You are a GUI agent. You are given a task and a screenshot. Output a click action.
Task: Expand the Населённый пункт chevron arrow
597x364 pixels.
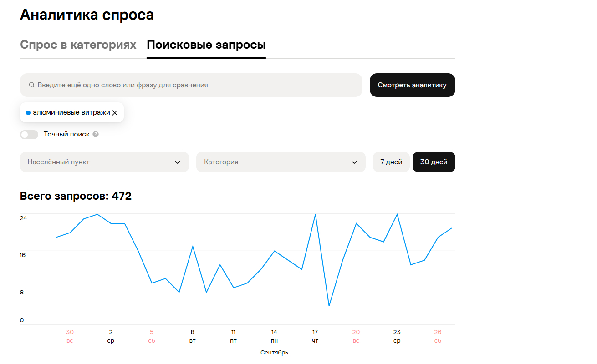click(x=178, y=162)
